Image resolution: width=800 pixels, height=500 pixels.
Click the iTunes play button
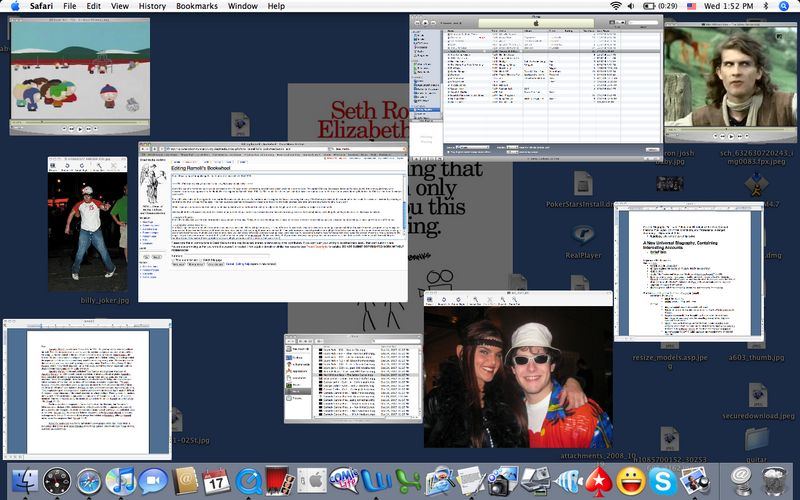tap(425, 23)
